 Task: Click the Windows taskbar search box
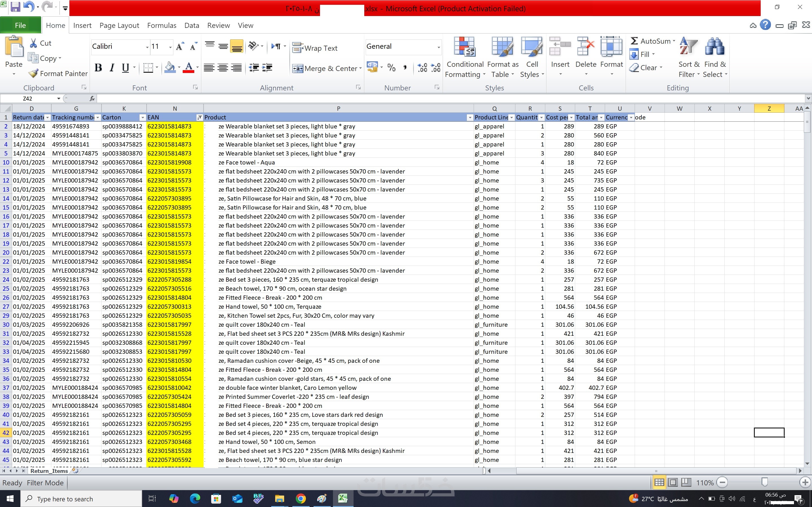coord(81,499)
